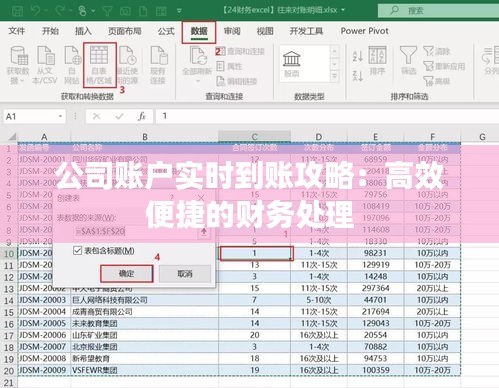
Task: Switch to the 审阅 (Review) tab
Action: tap(232, 31)
